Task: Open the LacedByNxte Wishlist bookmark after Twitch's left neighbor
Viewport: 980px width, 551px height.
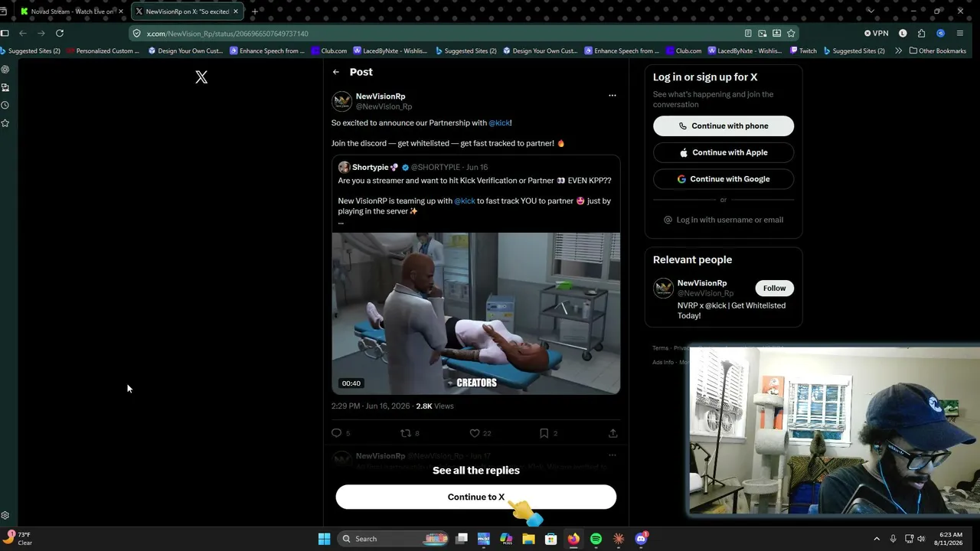Action: (x=745, y=51)
